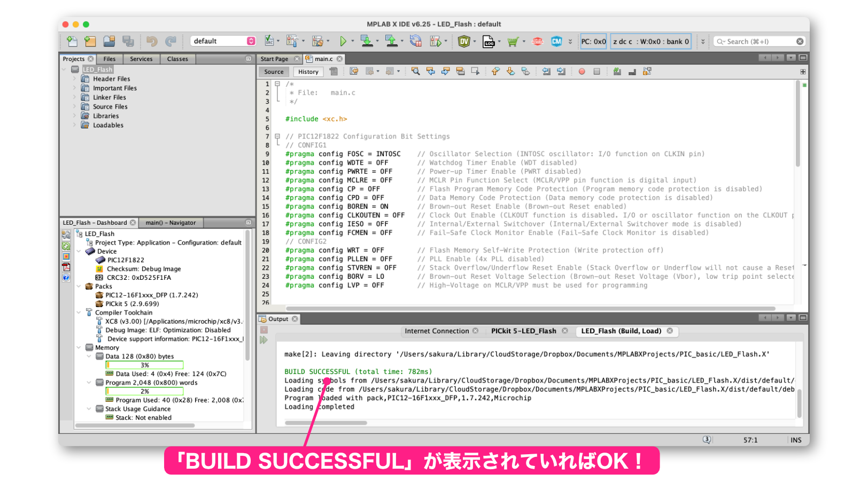
Task: Collapse the LED_Flash project node
Action: click(64, 70)
